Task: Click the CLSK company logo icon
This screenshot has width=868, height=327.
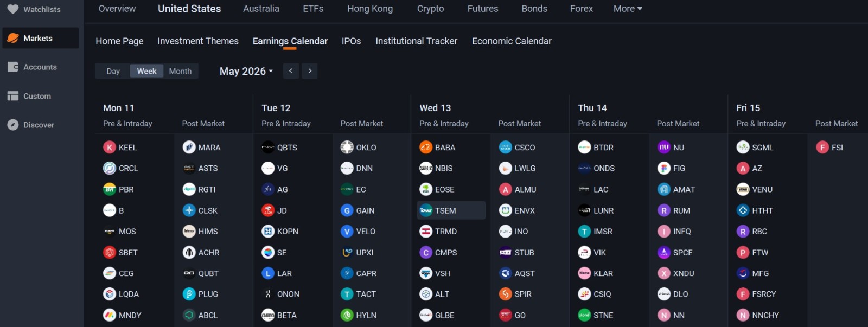Action: 189,210
